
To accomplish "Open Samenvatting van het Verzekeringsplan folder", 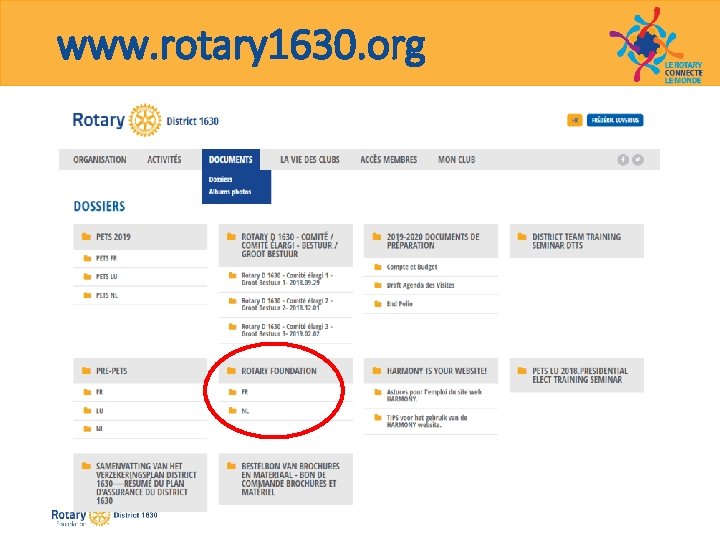I will coord(140,483).
